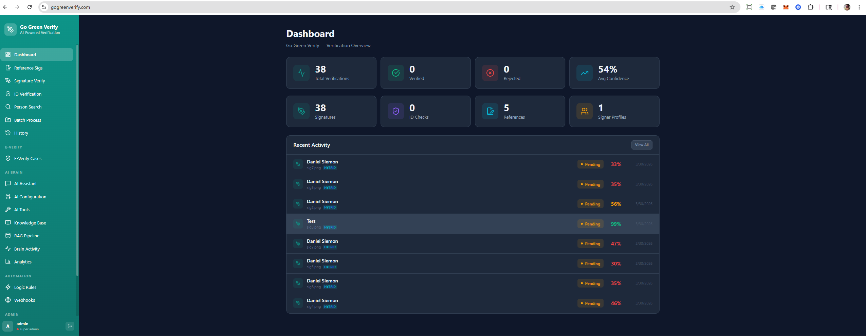Click the browser address bar
Image resolution: width=868 pixels, height=336 pixels.
pos(373,7)
